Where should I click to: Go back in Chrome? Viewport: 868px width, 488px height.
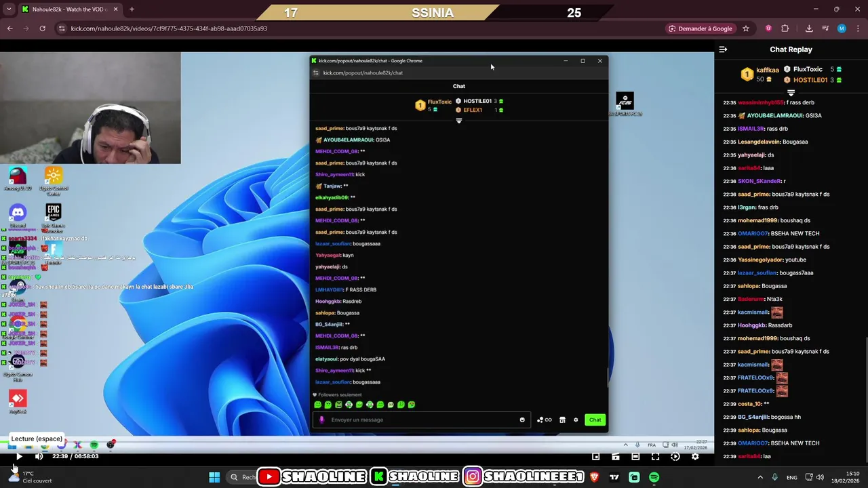(x=9, y=28)
